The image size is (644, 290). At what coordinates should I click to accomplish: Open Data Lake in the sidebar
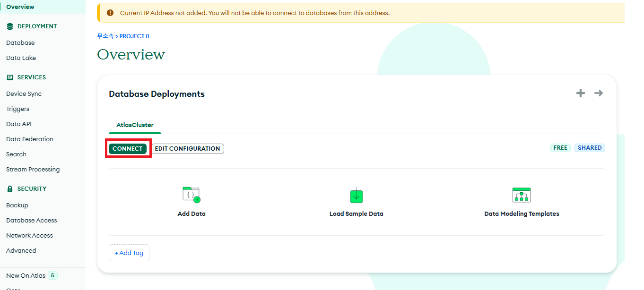point(21,58)
